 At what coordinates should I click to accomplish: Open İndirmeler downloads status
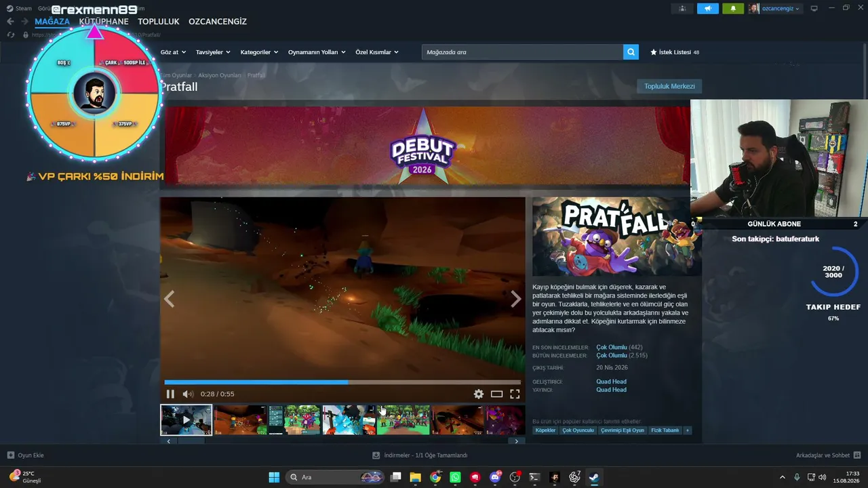pyautogui.click(x=420, y=455)
